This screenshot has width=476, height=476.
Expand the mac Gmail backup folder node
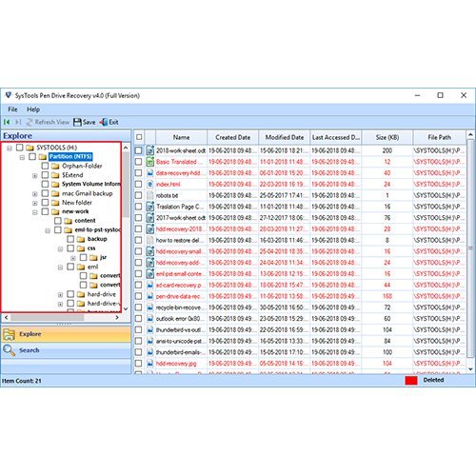35,194
